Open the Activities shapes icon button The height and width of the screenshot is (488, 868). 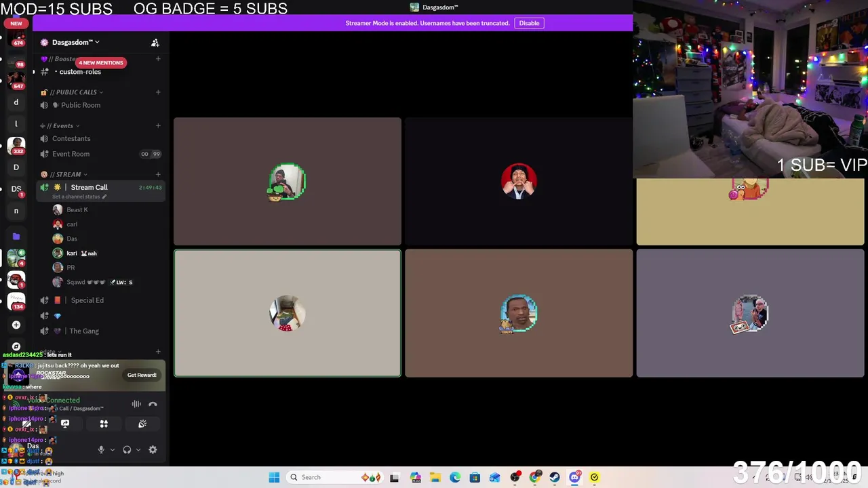pyautogui.click(x=104, y=424)
